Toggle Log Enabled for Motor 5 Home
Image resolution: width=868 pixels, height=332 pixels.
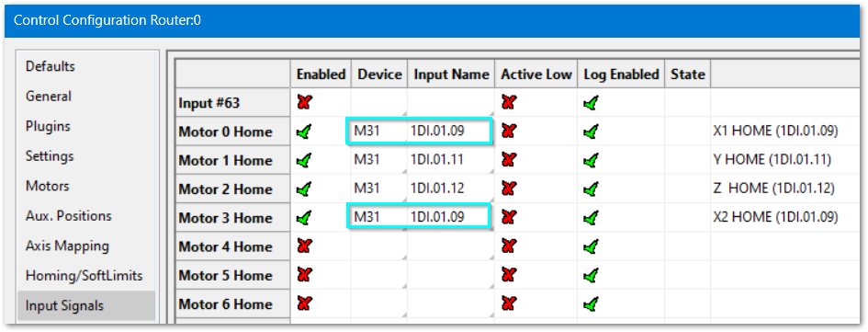tap(591, 276)
